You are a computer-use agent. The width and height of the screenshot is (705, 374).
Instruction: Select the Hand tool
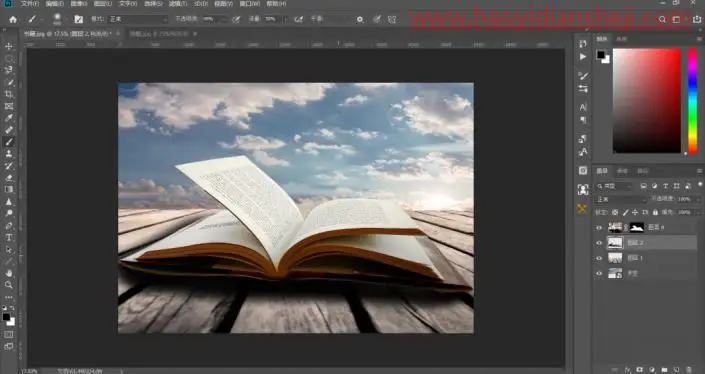[9, 273]
